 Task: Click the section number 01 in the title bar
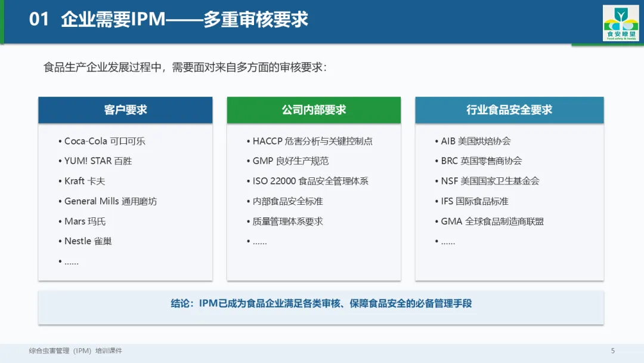coord(39,19)
